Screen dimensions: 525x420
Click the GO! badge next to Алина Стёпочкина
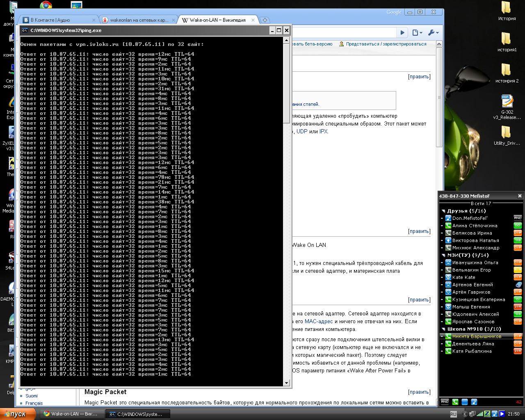click(x=518, y=225)
